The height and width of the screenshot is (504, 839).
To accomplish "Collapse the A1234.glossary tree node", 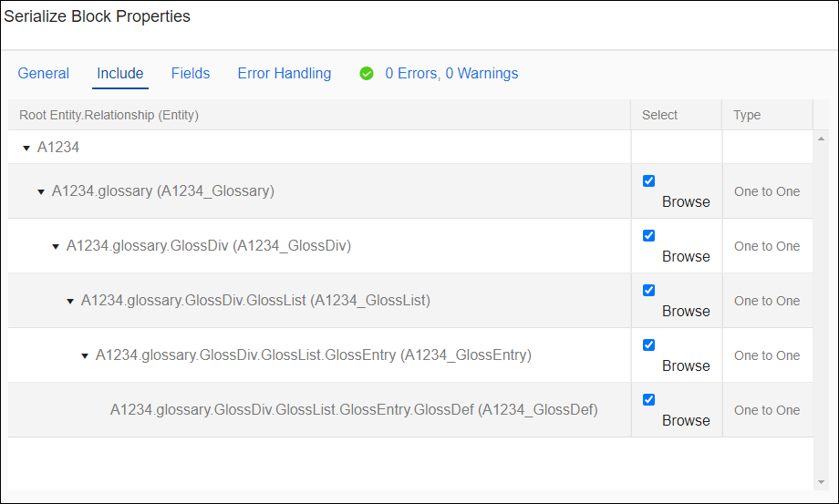I will (x=41, y=192).
